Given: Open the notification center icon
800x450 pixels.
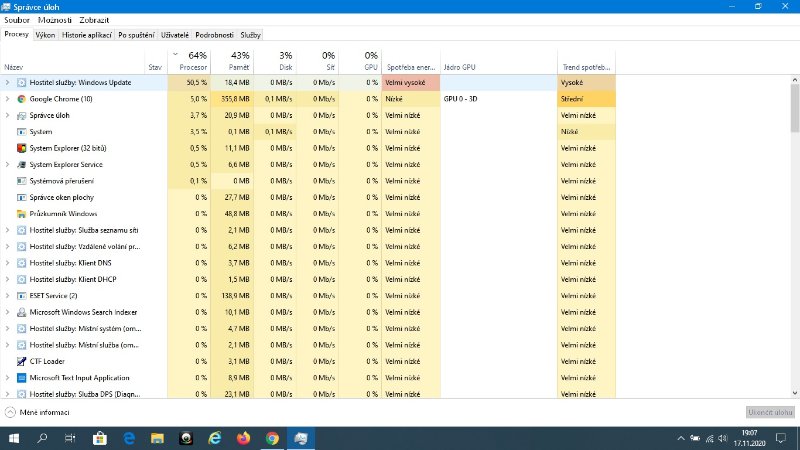Looking at the screenshot, I should [781, 438].
